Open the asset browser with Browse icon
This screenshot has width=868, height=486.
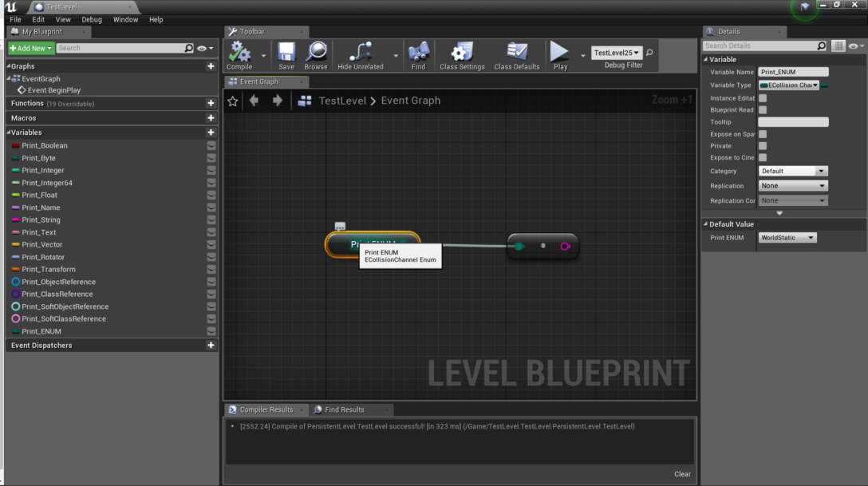pos(317,53)
